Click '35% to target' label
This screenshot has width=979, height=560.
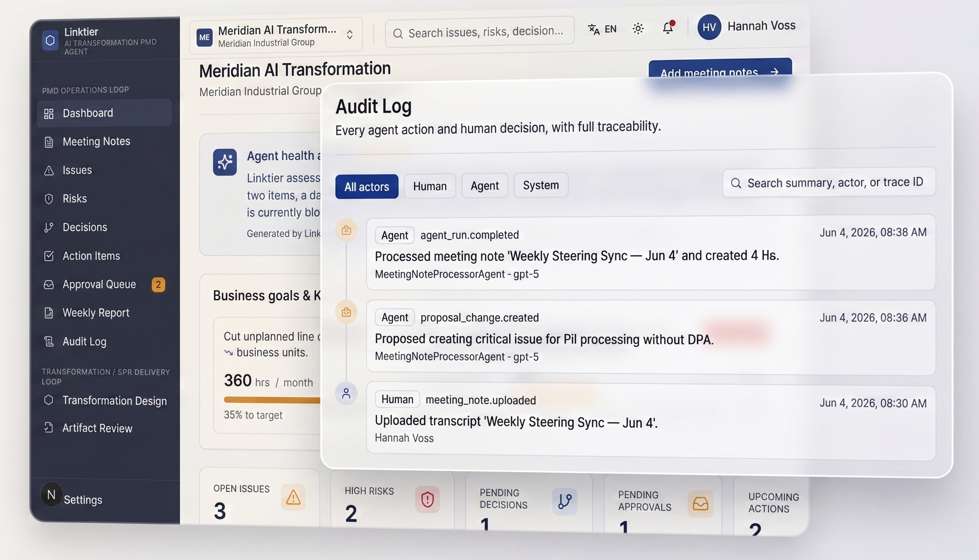[253, 415]
